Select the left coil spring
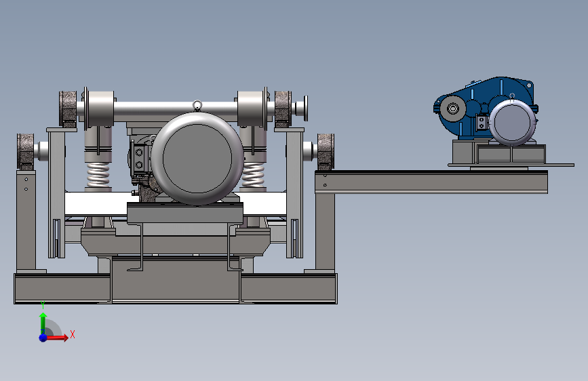The image size is (588, 381). coord(98,175)
